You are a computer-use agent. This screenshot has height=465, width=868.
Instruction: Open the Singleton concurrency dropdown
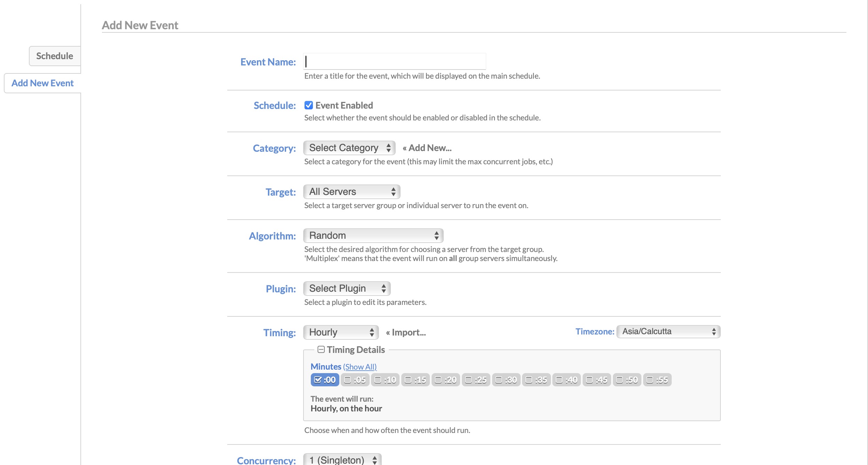[x=342, y=460]
